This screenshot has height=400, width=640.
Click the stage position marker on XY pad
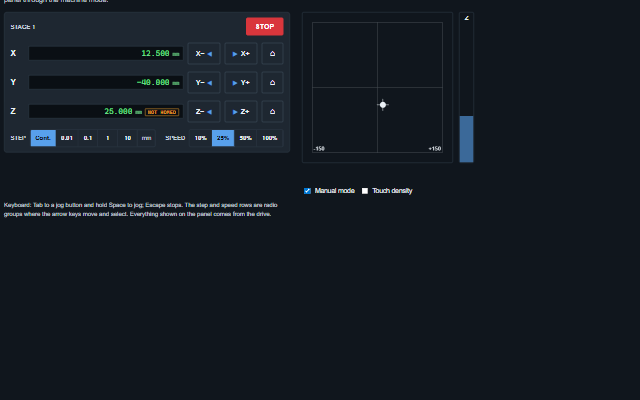(x=383, y=105)
